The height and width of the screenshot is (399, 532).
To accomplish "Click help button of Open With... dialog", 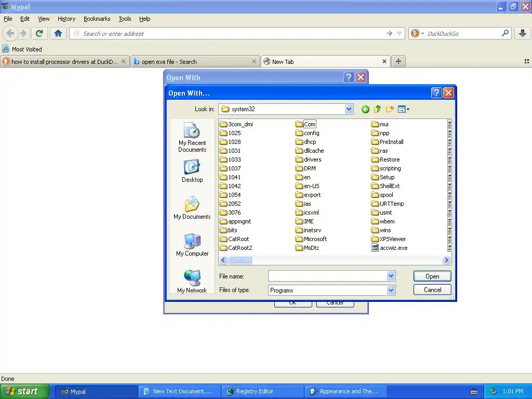I will tap(436, 92).
